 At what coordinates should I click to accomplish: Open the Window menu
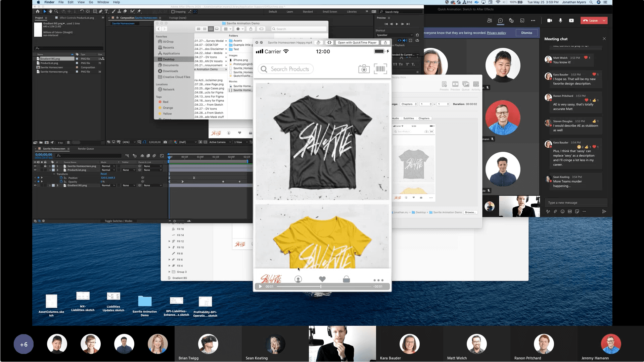point(103,2)
